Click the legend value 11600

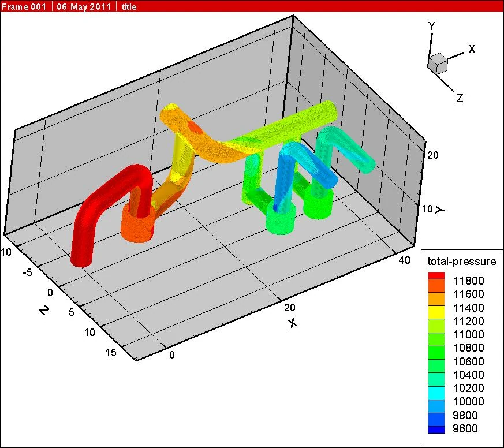468,294
